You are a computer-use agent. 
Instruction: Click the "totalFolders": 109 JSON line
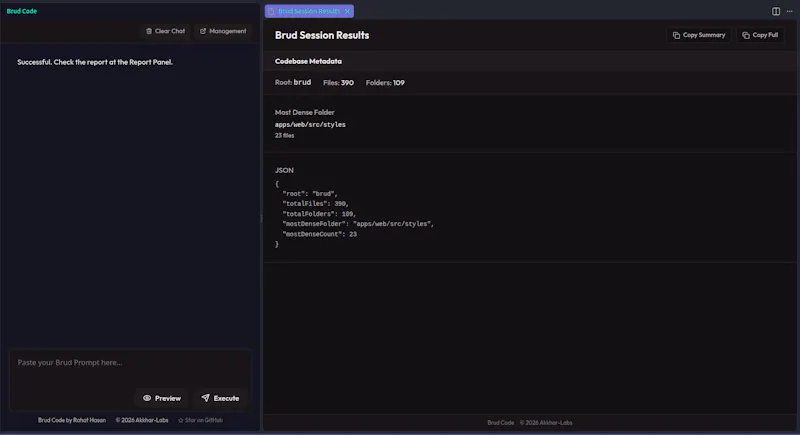319,214
